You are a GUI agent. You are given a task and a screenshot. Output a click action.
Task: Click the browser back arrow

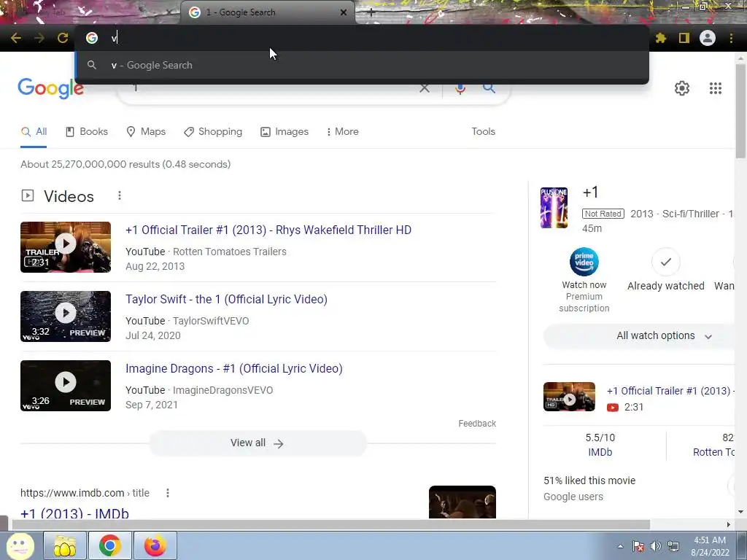click(x=16, y=38)
